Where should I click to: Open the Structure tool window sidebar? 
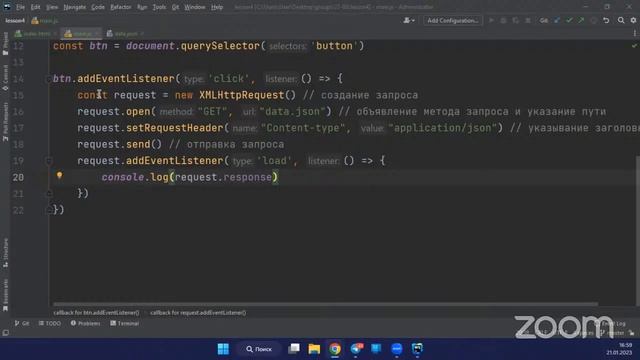[5, 253]
